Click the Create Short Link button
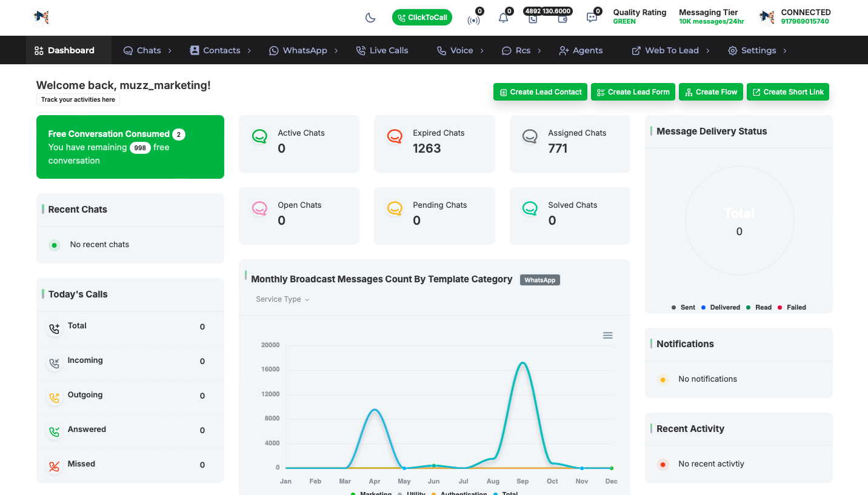This screenshot has width=868, height=495. click(x=787, y=92)
